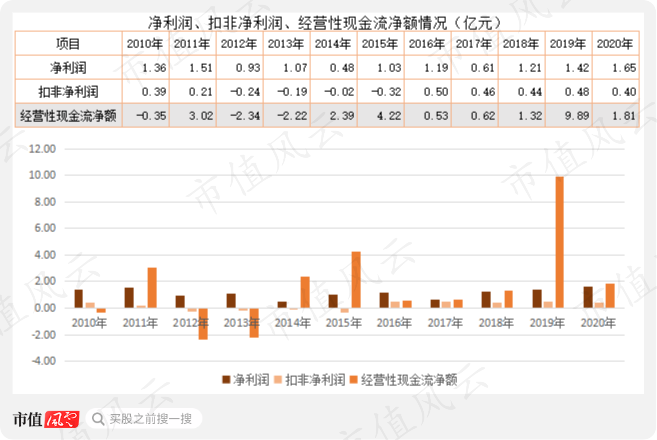Click orange 经营性现金流净额 legend swatch
The height and width of the screenshot is (440, 657).
353,380
